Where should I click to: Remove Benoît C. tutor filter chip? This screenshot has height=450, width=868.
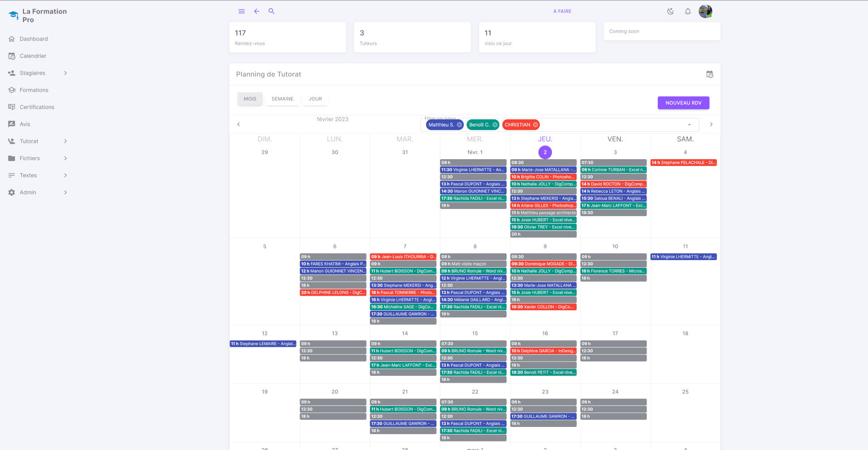495,125
